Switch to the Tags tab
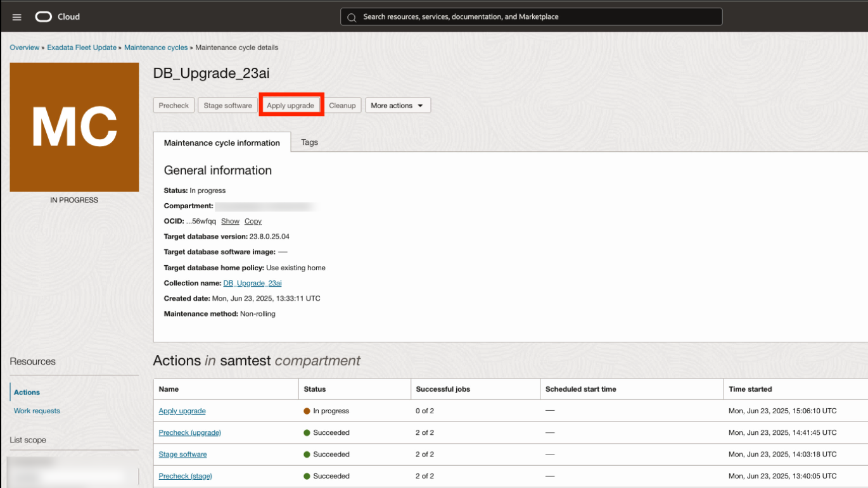This screenshot has width=868, height=488. [309, 142]
